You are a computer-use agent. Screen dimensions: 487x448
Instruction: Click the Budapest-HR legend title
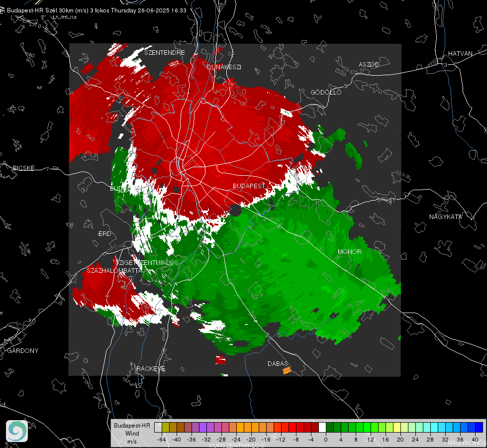132,425
